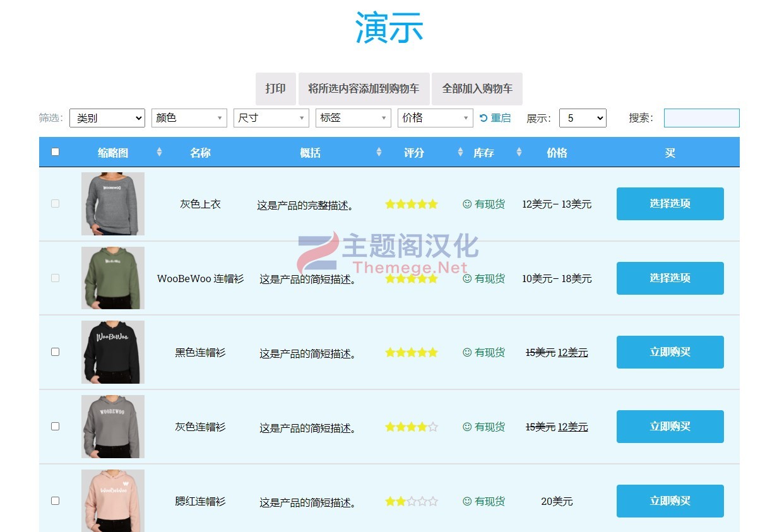Sort table by 概括 column arrows
The image size is (777, 532).
[379, 152]
